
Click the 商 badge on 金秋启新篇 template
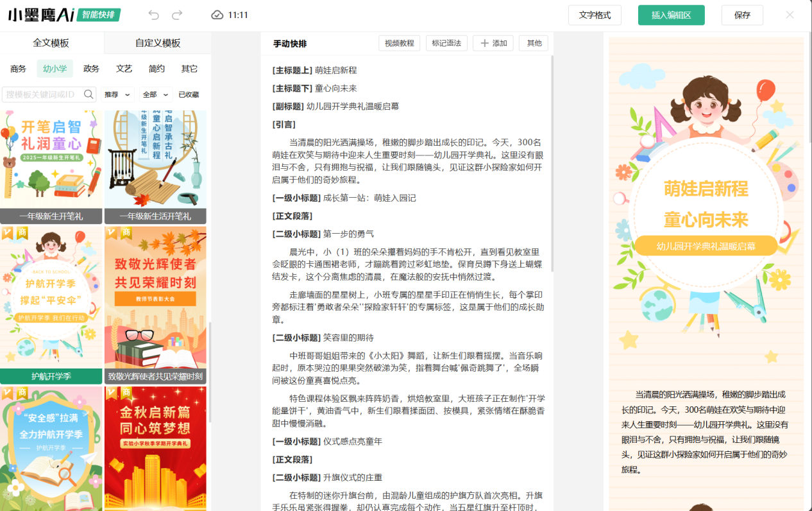pyautogui.click(x=126, y=392)
